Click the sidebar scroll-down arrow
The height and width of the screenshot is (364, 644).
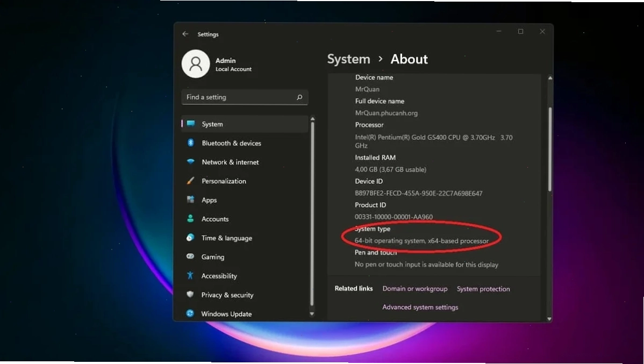click(312, 314)
